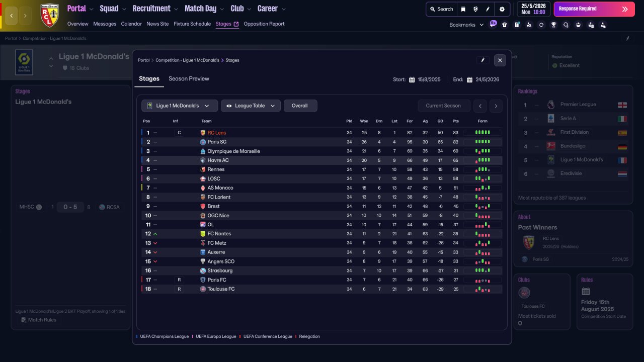Open the League Table view dropdown

pos(251,106)
